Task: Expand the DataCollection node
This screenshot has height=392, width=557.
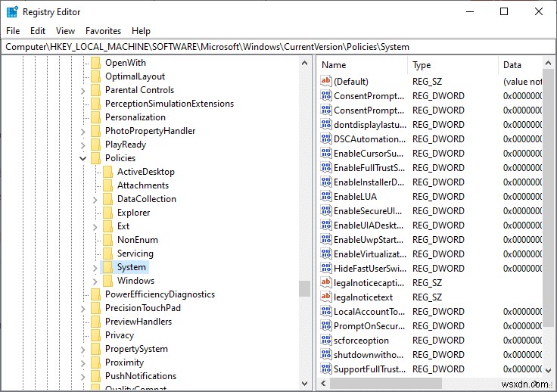Action: [95, 200]
